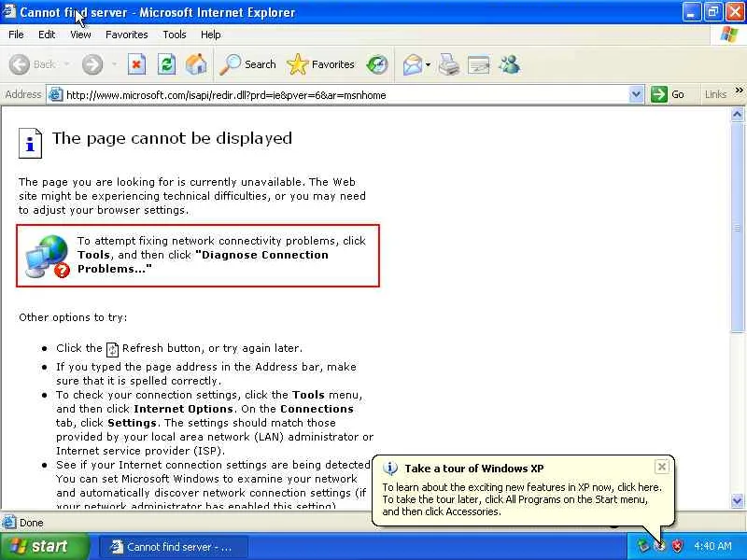Click the network diagnose globe icon
The height and width of the screenshot is (560, 747).
[x=48, y=256]
